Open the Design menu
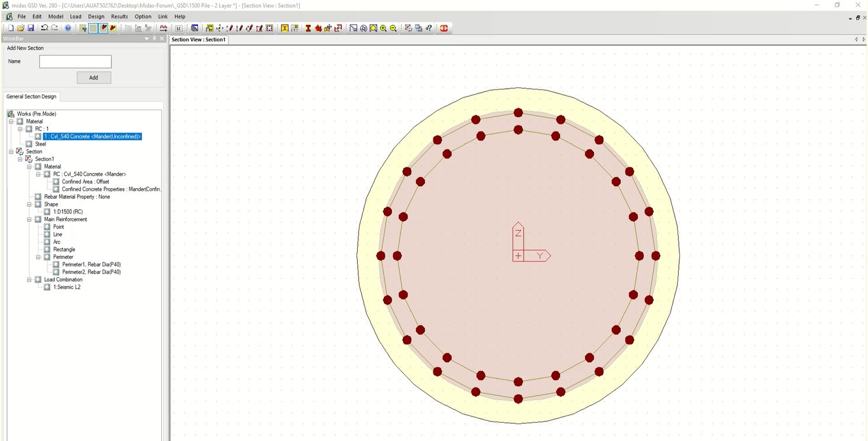Viewport: 868px width, 441px height. point(96,16)
